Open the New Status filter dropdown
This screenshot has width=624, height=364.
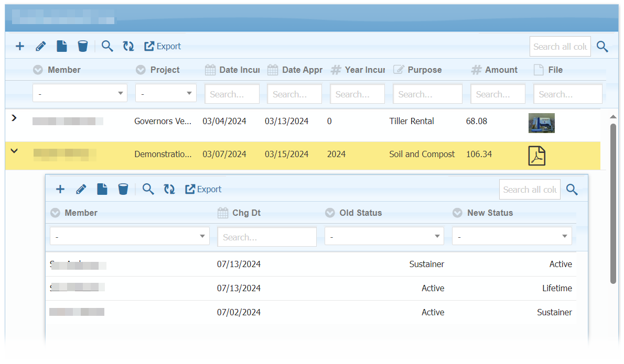(511, 236)
